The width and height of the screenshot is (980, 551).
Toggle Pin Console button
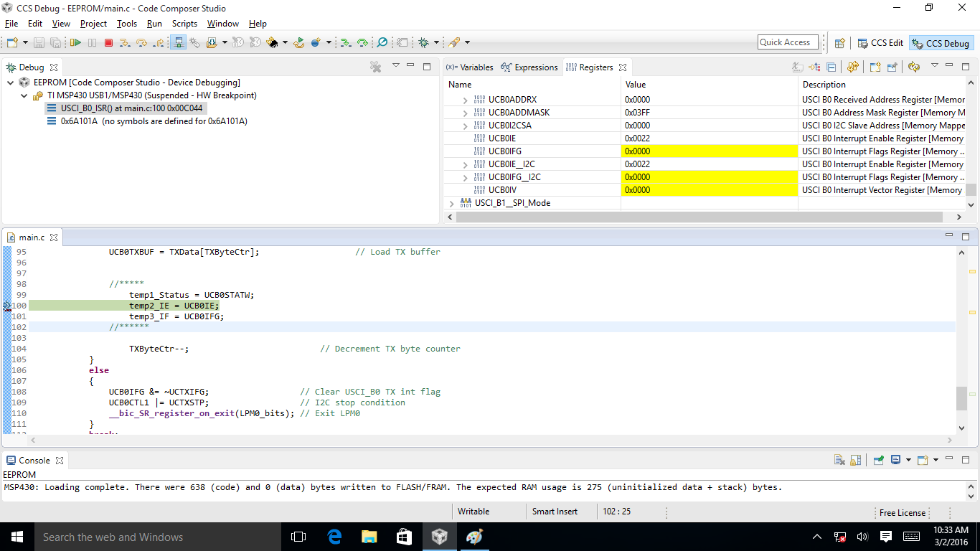[x=878, y=461]
